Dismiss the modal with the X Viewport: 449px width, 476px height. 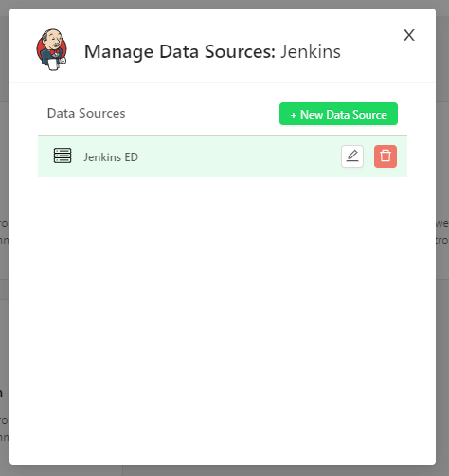[x=409, y=35]
